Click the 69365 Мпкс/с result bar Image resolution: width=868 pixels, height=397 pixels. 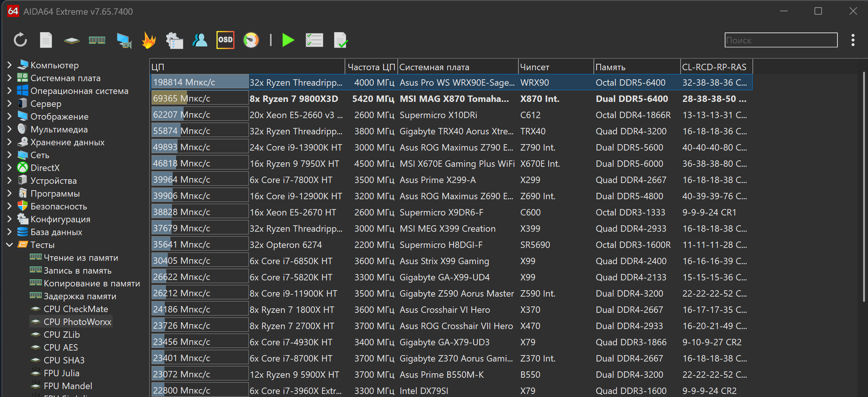pyautogui.click(x=200, y=98)
